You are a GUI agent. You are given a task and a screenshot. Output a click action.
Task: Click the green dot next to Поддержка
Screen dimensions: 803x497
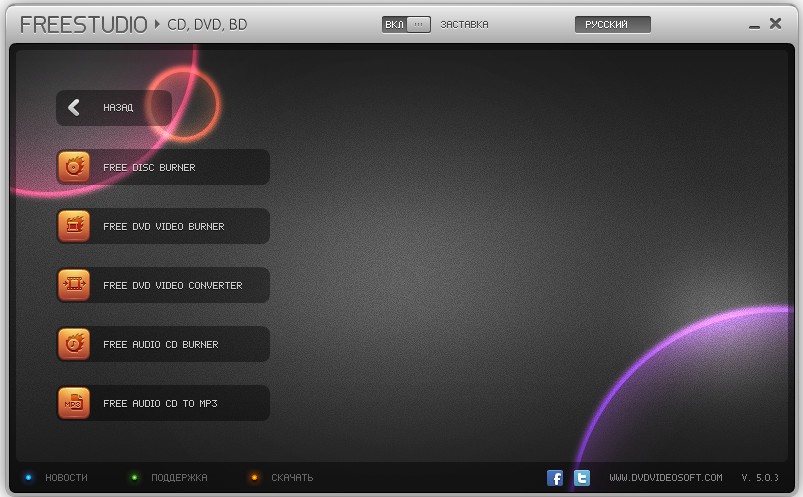click(x=134, y=478)
